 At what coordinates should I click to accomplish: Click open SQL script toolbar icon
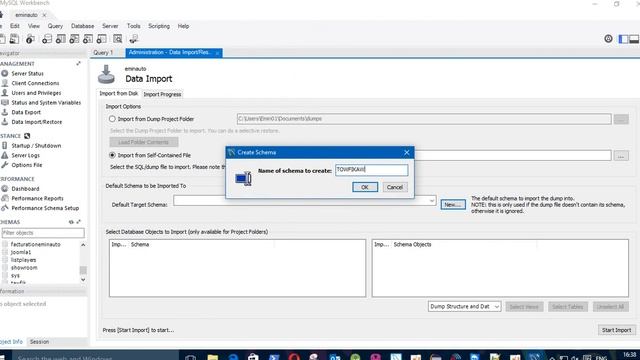pos(14,39)
